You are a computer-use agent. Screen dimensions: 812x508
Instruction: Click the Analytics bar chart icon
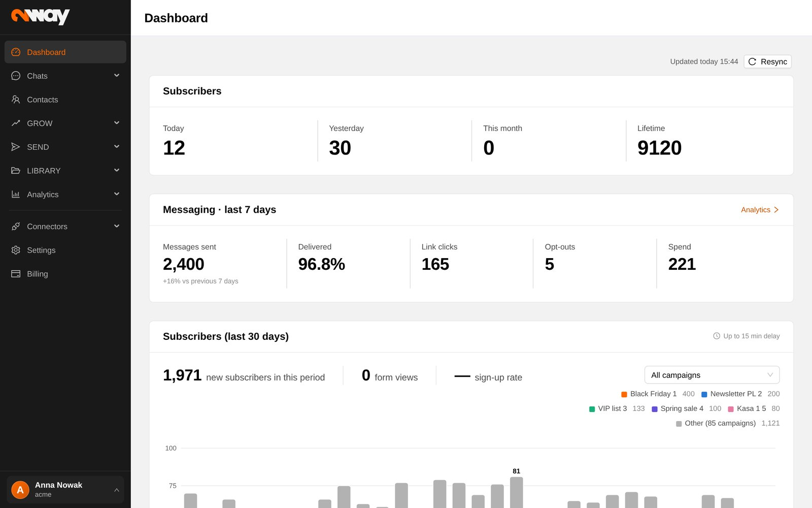pyautogui.click(x=16, y=195)
